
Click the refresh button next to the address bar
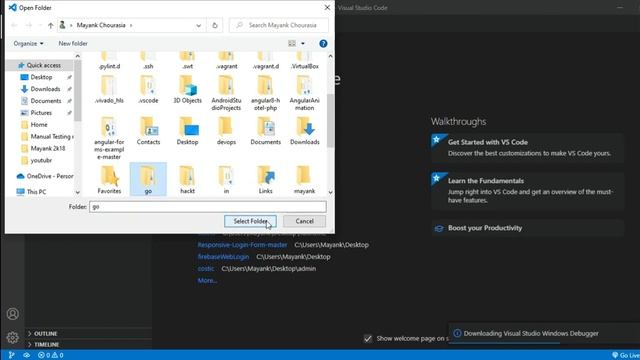coord(215,25)
